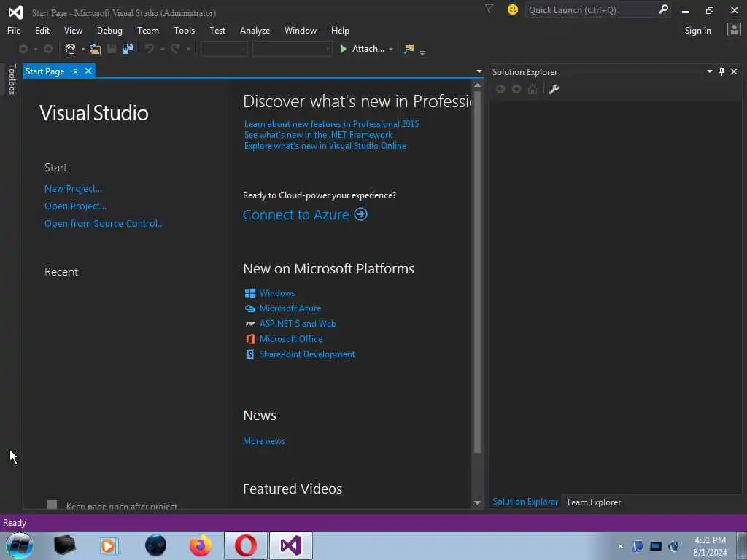The image size is (747, 560).
Task: Open the File menu
Action: point(14,31)
